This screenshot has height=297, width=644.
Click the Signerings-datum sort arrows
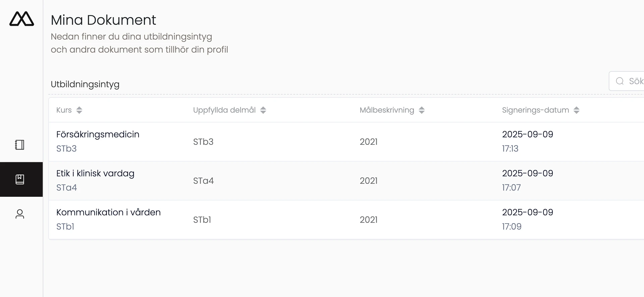[x=576, y=110]
